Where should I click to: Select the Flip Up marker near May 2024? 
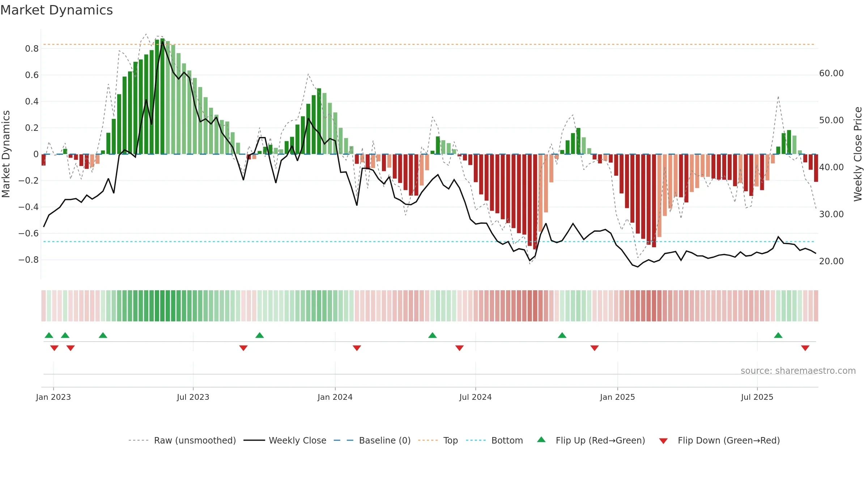tap(433, 335)
